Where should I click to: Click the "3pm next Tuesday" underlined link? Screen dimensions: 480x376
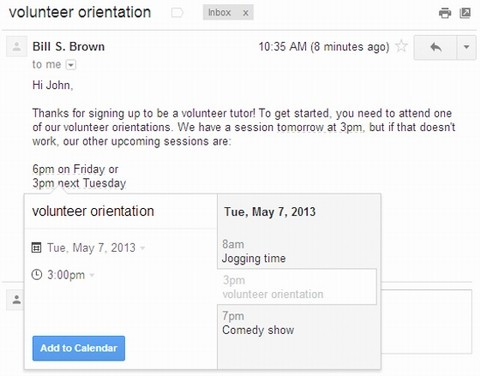point(79,183)
